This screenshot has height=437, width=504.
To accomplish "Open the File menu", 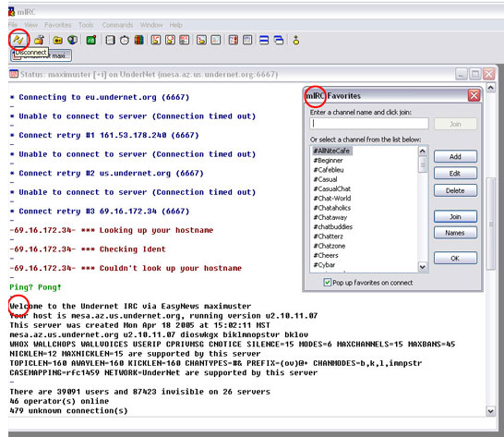I will (13, 25).
